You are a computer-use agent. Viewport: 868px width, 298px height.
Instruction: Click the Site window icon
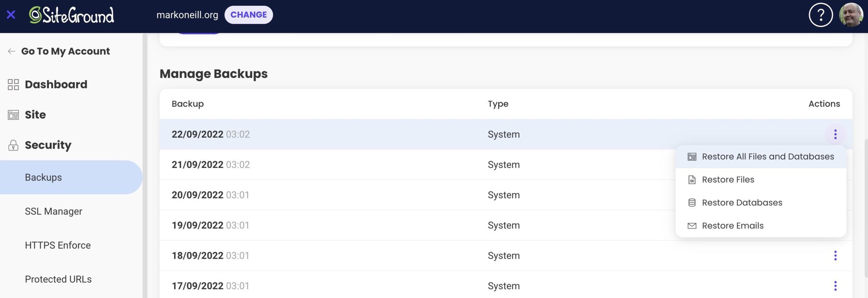[13, 115]
